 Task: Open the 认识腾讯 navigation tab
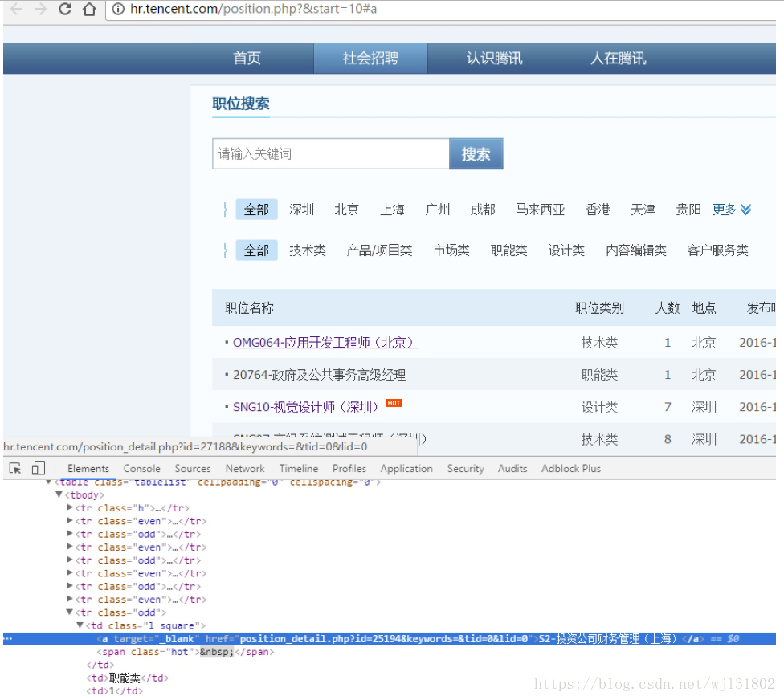coord(495,58)
